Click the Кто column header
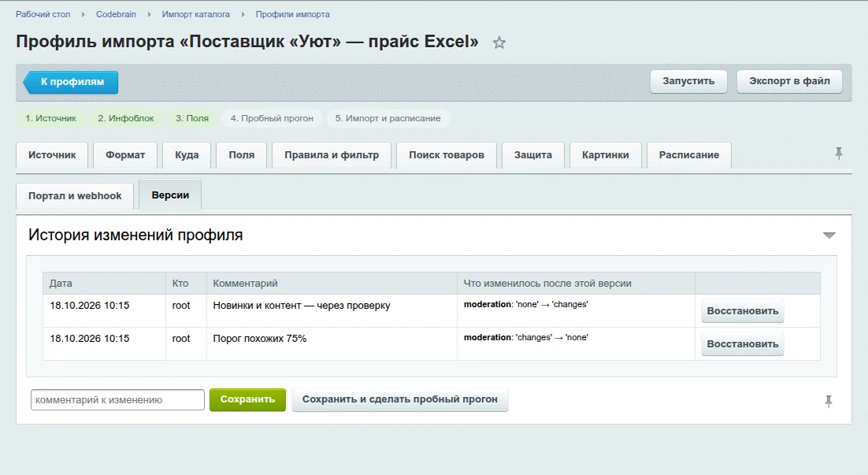This screenshot has height=475, width=868. [186, 284]
